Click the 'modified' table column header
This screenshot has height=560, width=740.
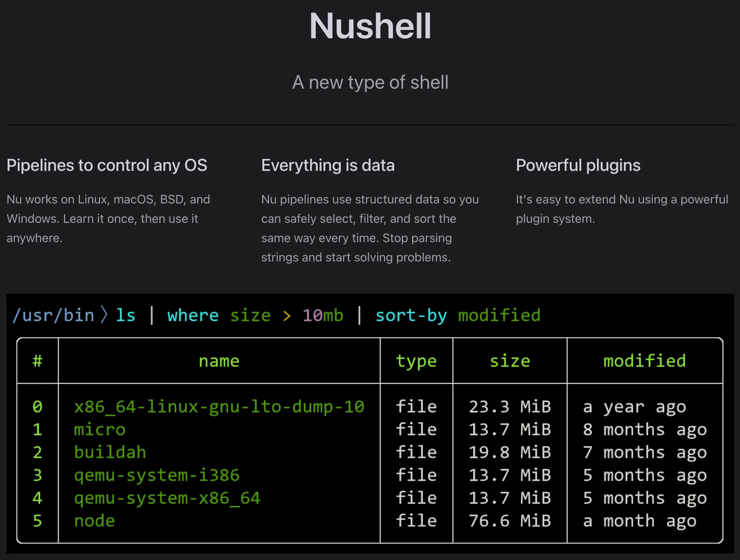pyautogui.click(x=644, y=361)
